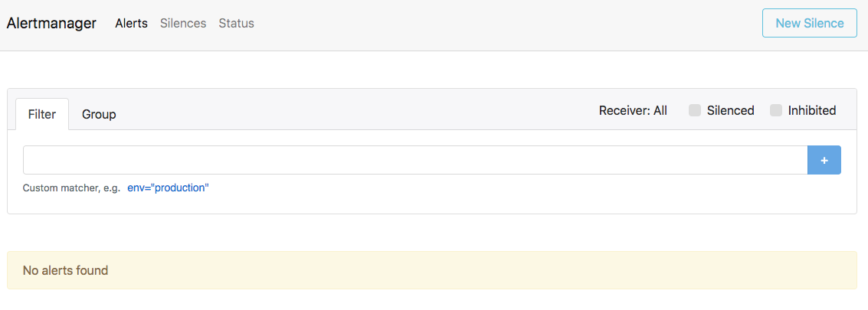
Task: Open the Receiver: All dropdown
Action: 633,111
